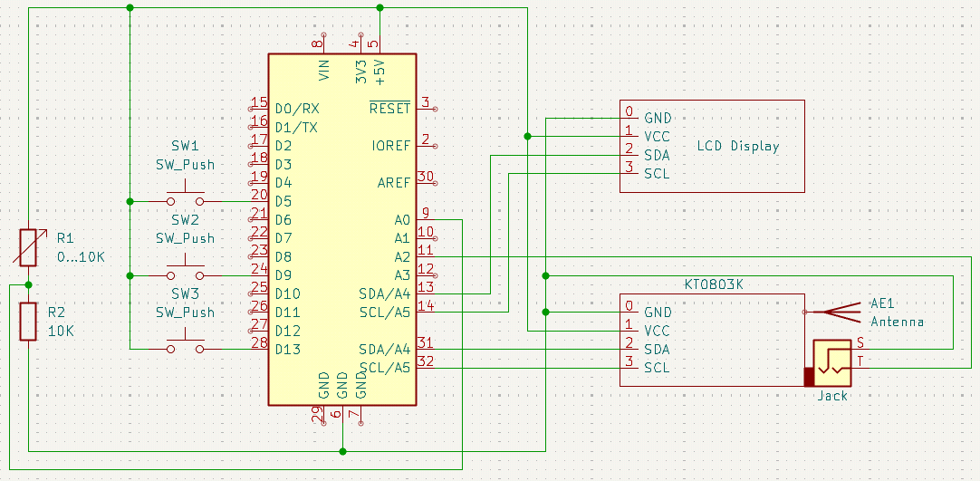Click the 'SW1' reference label
980x481 pixels.
pos(185,146)
